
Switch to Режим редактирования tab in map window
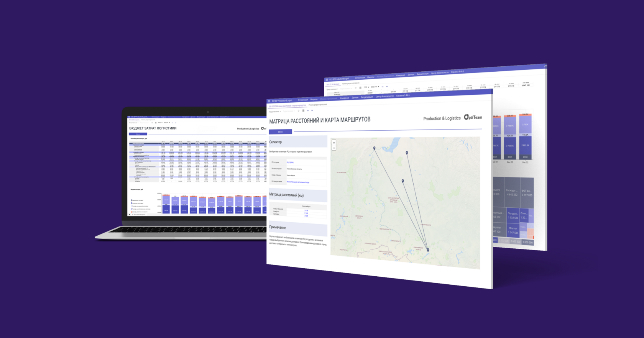tap(318, 105)
